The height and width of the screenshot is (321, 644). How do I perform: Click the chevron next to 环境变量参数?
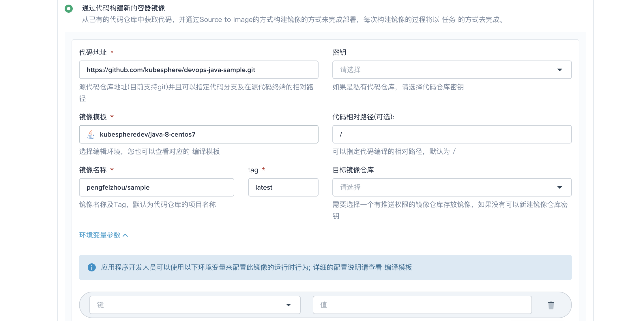pyautogui.click(x=125, y=235)
